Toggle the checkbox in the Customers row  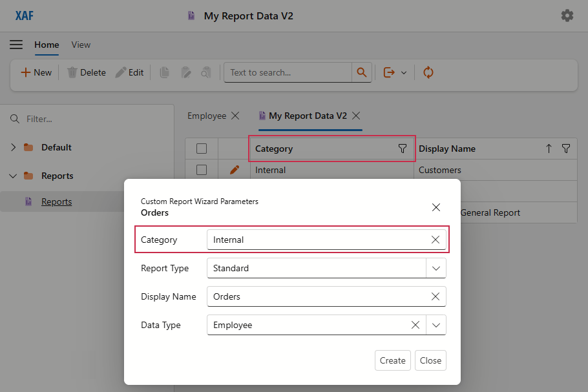pos(202,170)
